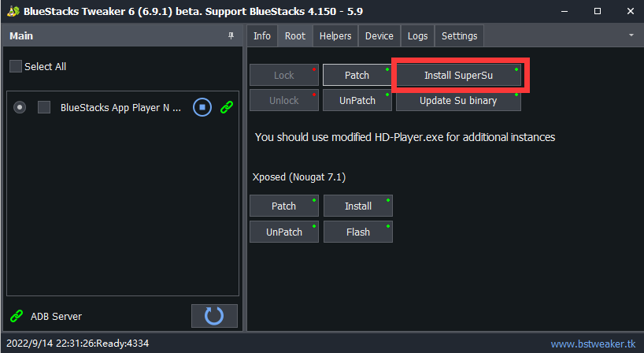Open the Logs tab

click(x=417, y=36)
